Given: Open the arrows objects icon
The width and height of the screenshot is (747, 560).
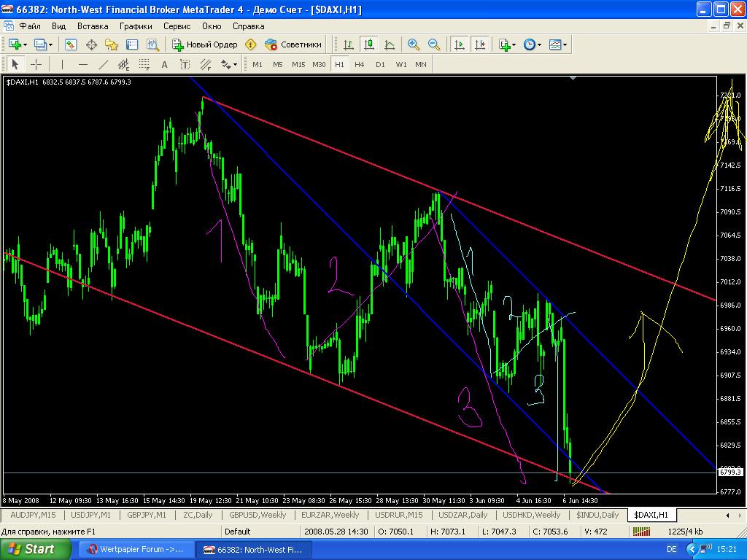Looking at the screenshot, I should coord(225,64).
